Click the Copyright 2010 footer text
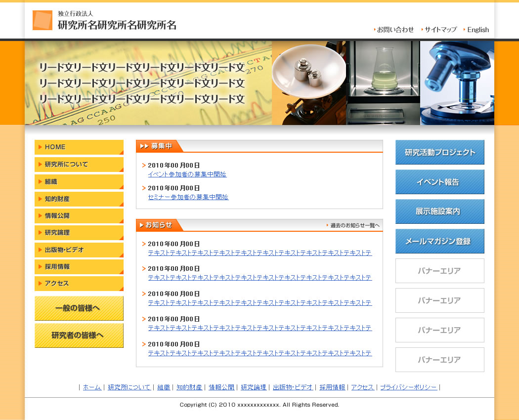 pyautogui.click(x=259, y=405)
